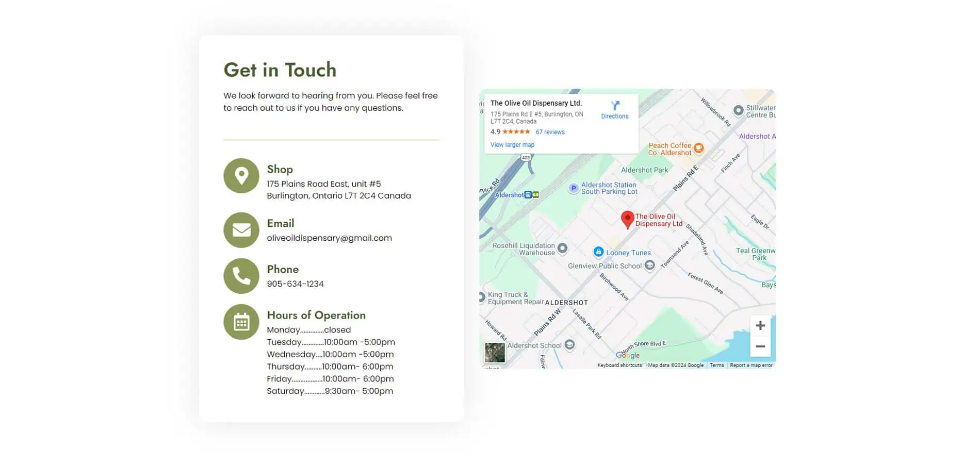Click the Rosehill Liquidation Warehouse marker
Image resolution: width=980 pixels, height=464 pixels.
pos(562,248)
